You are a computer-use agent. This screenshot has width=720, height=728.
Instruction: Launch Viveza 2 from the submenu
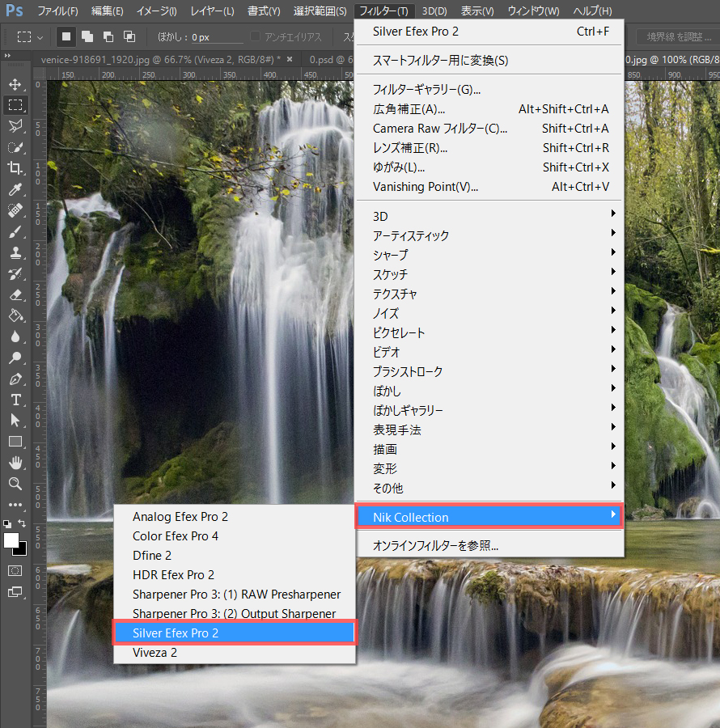click(x=235, y=652)
